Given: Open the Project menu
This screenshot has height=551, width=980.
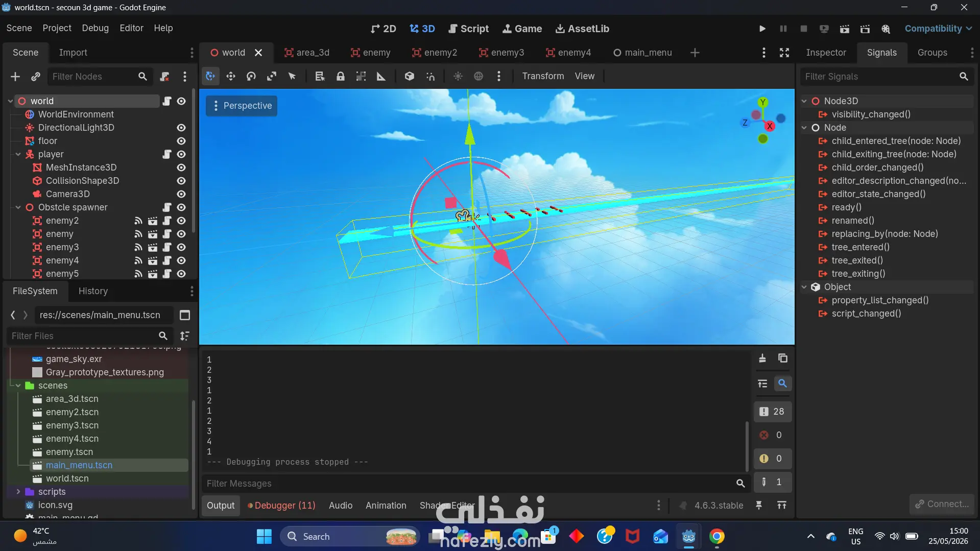Looking at the screenshot, I should point(57,28).
